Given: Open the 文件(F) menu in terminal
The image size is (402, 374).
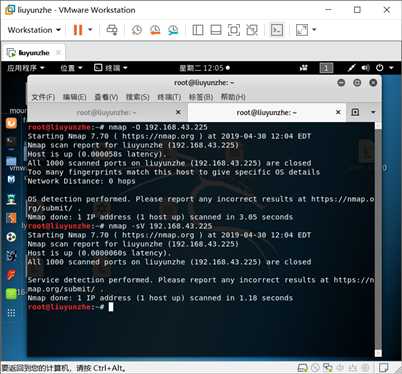Looking at the screenshot, I should coord(43,97).
